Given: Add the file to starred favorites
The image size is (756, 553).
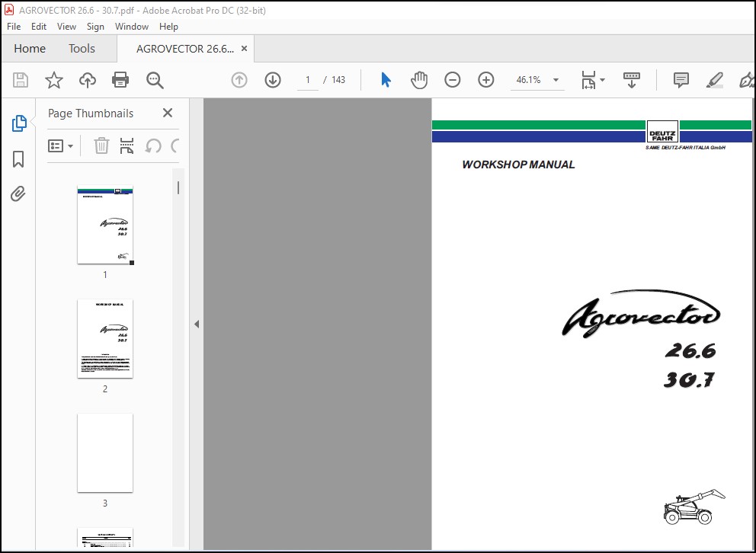Looking at the screenshot, I should (x=54, y=80).
